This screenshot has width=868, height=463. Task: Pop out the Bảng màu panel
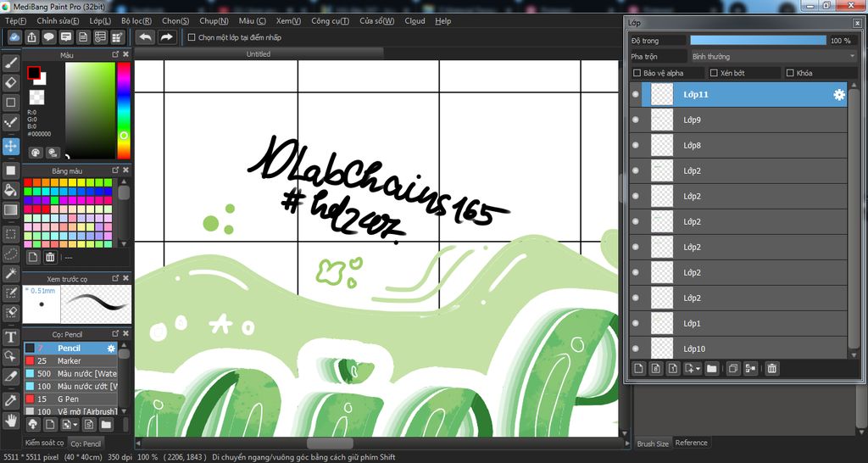pyautogui.click(x=115, y=170)
